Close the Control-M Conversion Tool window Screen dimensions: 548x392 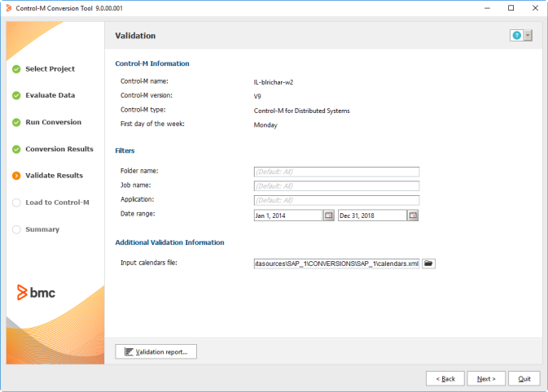535,8
